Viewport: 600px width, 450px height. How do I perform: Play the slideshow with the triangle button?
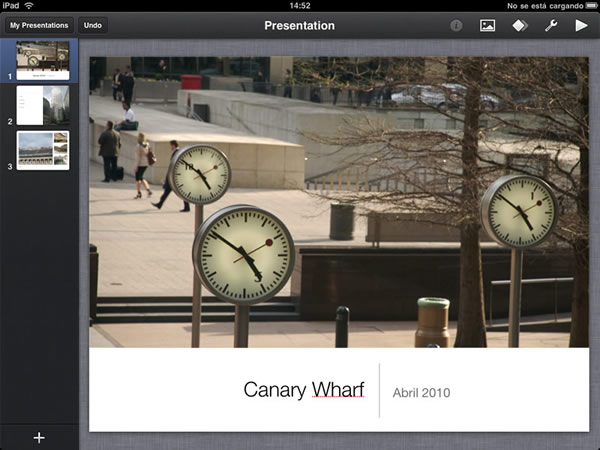coord(581,26)
